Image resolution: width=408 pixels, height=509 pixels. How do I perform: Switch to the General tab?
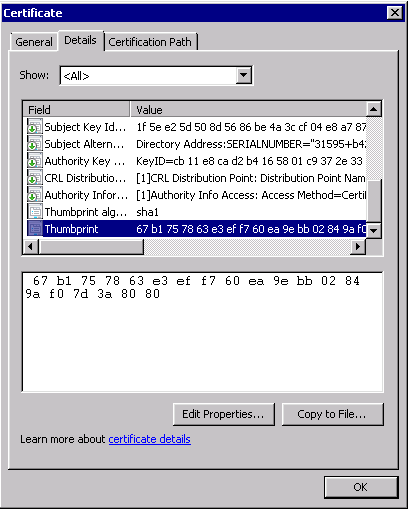coord(34,42)
